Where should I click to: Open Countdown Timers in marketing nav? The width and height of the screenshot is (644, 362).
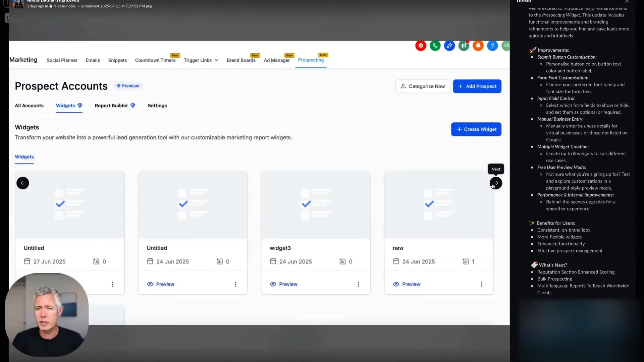155,60
